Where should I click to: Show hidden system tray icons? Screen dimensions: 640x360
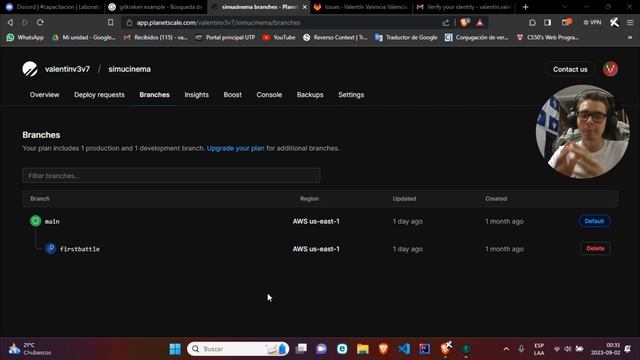(506, 349)
